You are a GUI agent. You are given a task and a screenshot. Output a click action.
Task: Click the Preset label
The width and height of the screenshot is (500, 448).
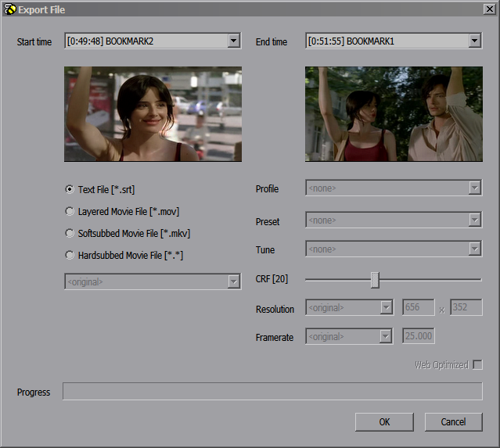268,222
